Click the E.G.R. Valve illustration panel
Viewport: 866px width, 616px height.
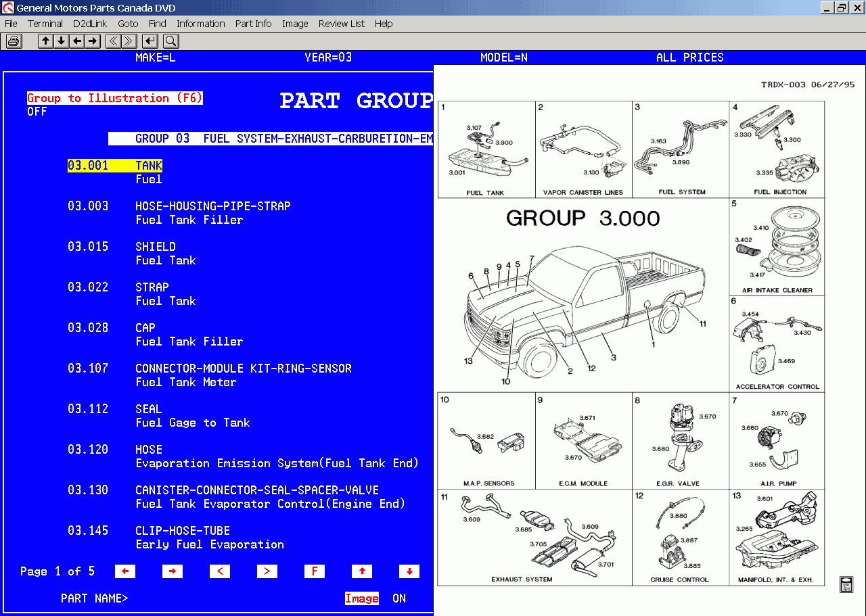[x=681, y=441]
